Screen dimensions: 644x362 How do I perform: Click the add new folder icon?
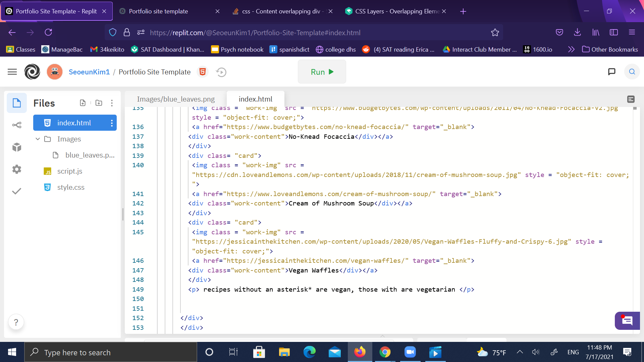(x=99, y=103)
